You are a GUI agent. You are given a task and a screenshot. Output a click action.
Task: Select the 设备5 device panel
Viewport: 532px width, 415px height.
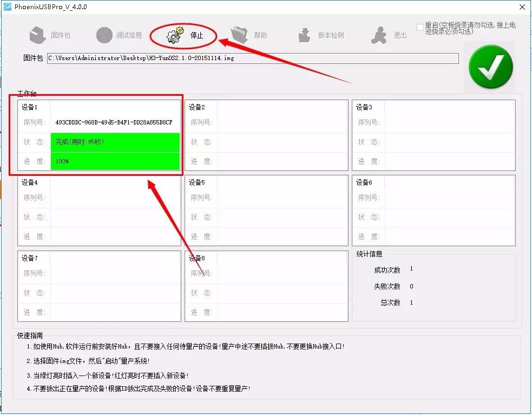pyautogui.click(x=266, y=210)
